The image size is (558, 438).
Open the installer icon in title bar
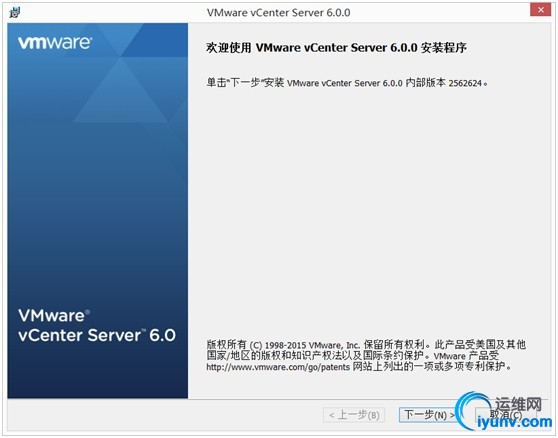[15, 13]
